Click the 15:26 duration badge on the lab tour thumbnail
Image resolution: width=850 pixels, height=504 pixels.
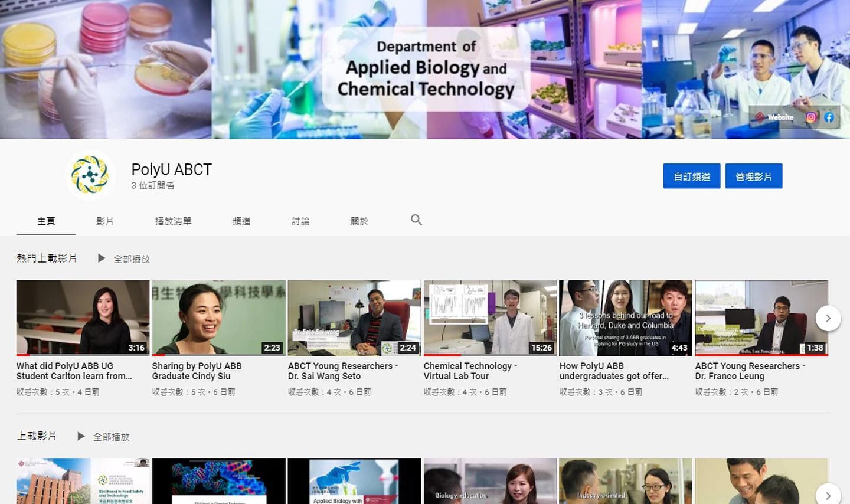click(541, 348)
